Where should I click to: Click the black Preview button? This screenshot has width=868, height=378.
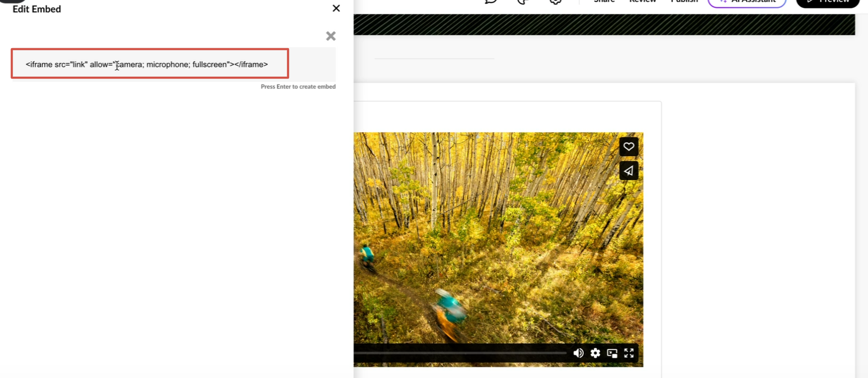tap(827, 2)
